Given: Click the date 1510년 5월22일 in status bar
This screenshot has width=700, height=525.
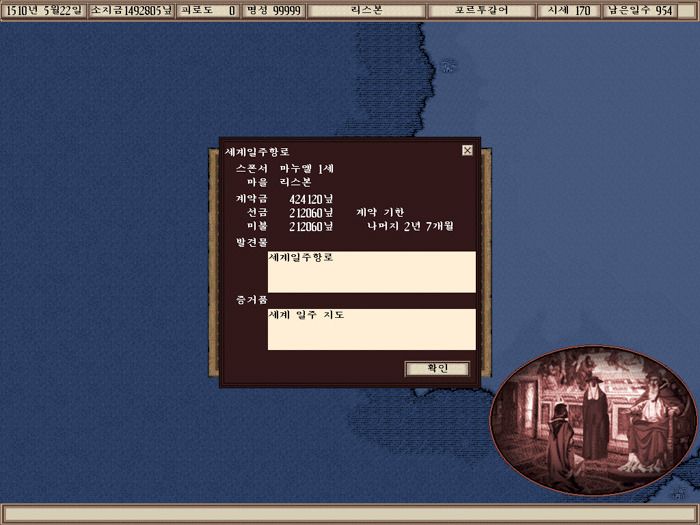Looking at the screenshot, I should (43, 10).
